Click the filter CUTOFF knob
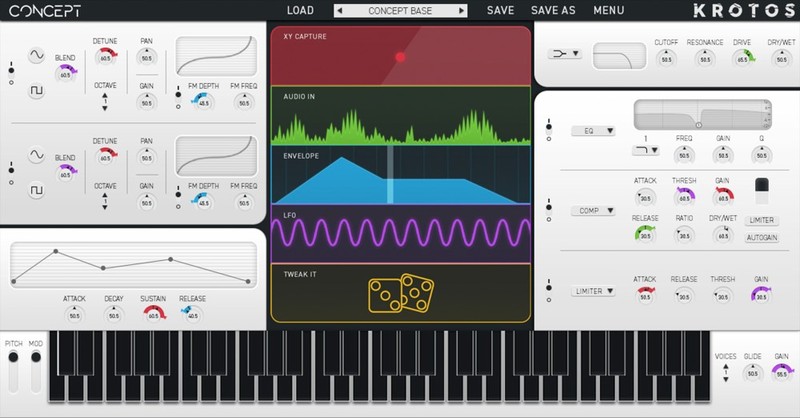Screen dimensions: 800x418 click(666, 59)
